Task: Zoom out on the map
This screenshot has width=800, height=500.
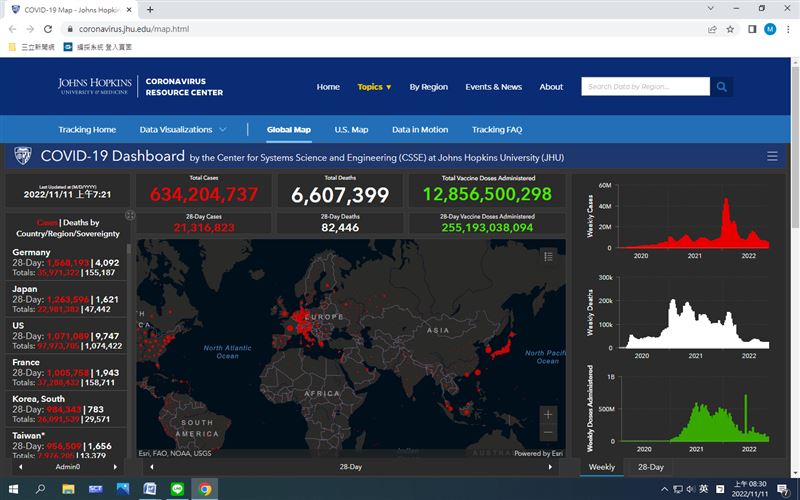Action: click(548, 432)
